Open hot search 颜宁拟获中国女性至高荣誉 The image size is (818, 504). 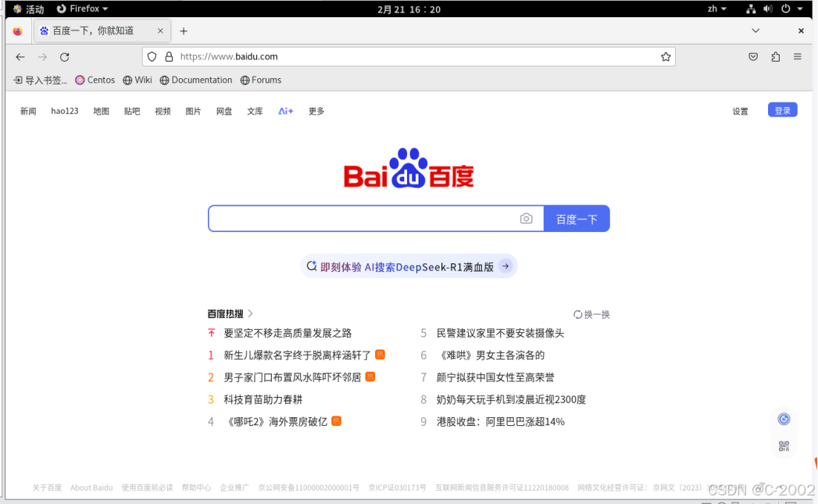[x=495, y=377]
